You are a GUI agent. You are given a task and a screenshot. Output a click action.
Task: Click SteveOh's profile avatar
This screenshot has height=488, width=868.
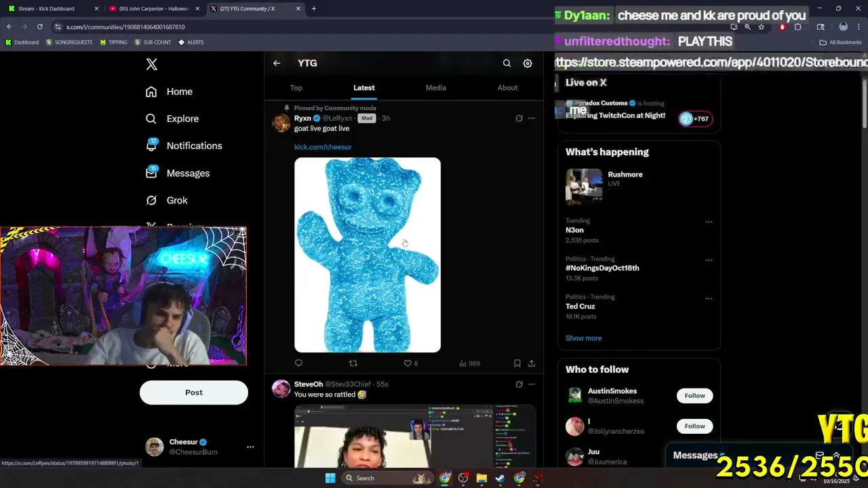[x=281, y=389]
